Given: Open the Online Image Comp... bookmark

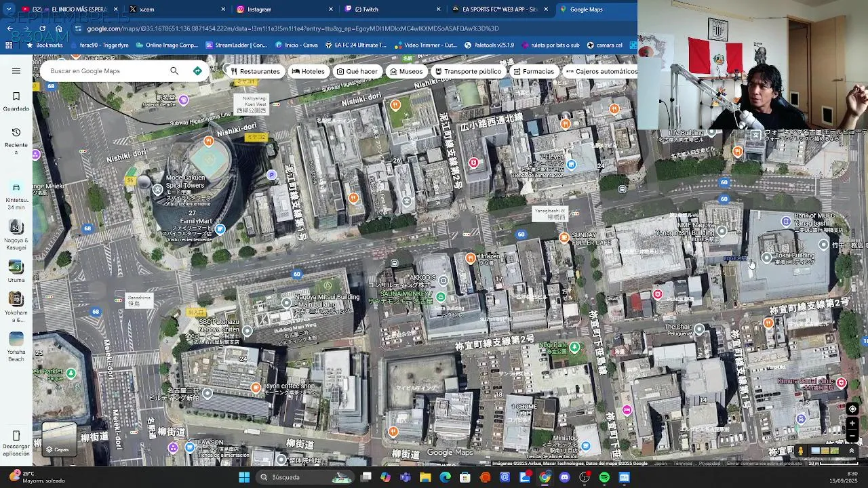Looking at the screenshot, I should click(167, 45).
